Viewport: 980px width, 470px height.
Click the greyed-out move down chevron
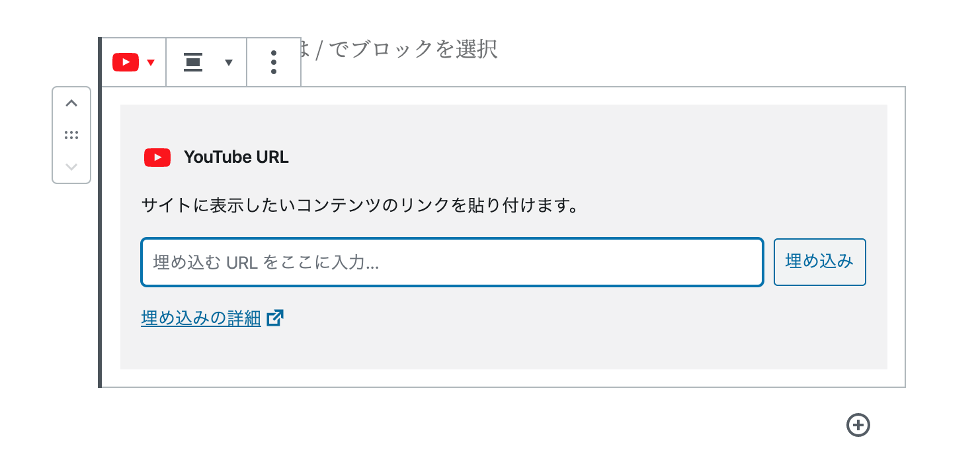71,167
